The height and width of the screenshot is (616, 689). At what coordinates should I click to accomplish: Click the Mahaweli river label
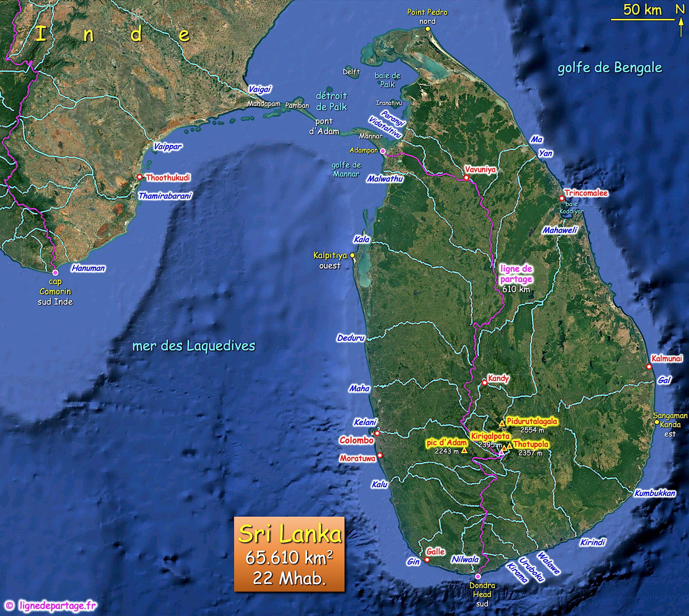560,230
